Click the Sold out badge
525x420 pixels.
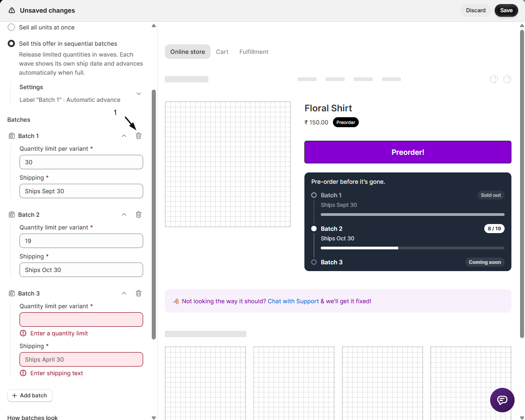(x=491, y=195)
